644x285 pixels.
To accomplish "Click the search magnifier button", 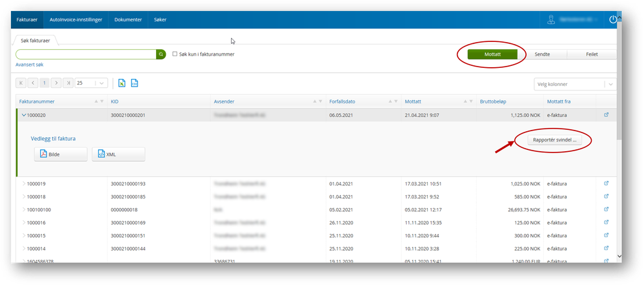I will tap(161, 54).
